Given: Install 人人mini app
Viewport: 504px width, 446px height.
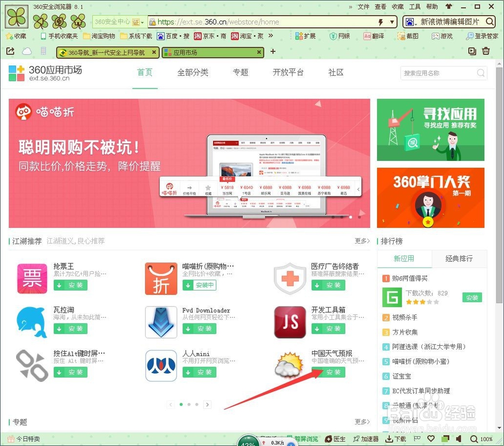Looking at the screenshot, I should 199,372.
